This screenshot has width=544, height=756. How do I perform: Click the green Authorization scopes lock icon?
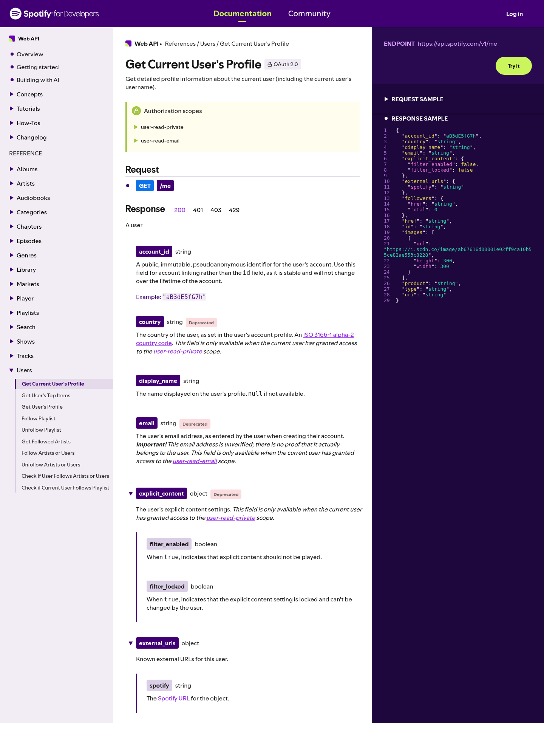(136, 111)
